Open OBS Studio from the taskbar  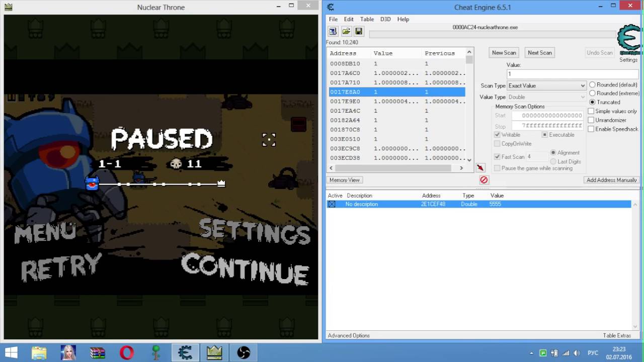pyautogui.click(x=244, y=352)
